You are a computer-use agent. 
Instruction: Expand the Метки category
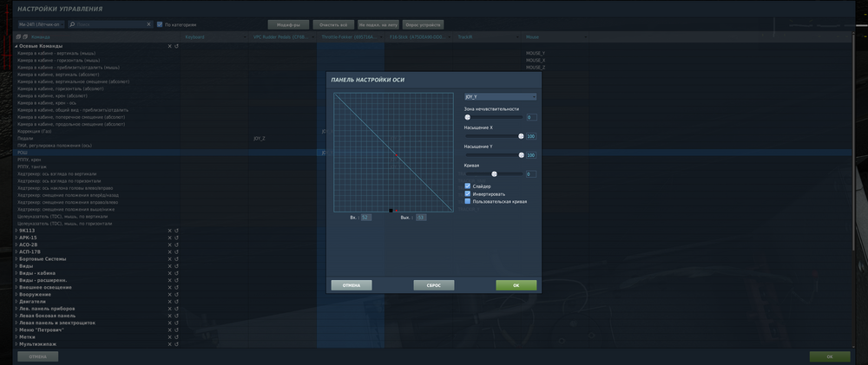tap(16, 336)
